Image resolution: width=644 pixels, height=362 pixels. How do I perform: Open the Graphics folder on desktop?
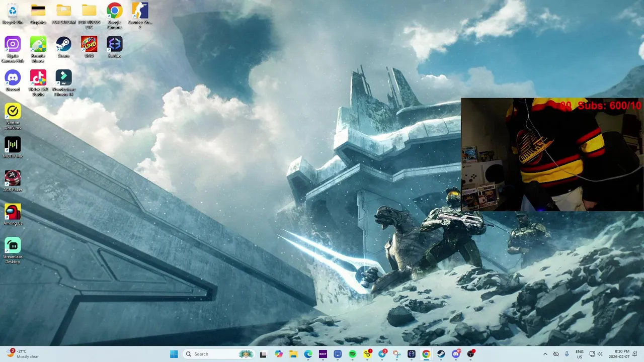38,14
